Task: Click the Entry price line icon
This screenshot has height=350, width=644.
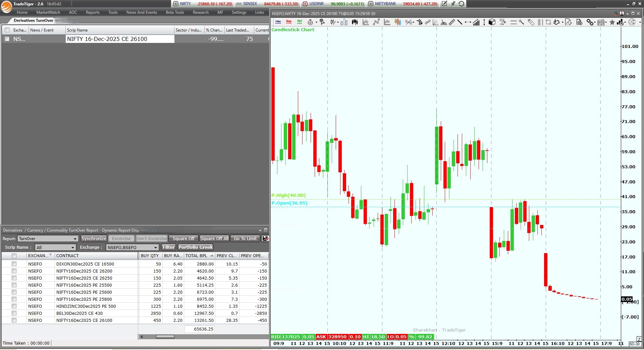Action: click(x=278, y=22)
